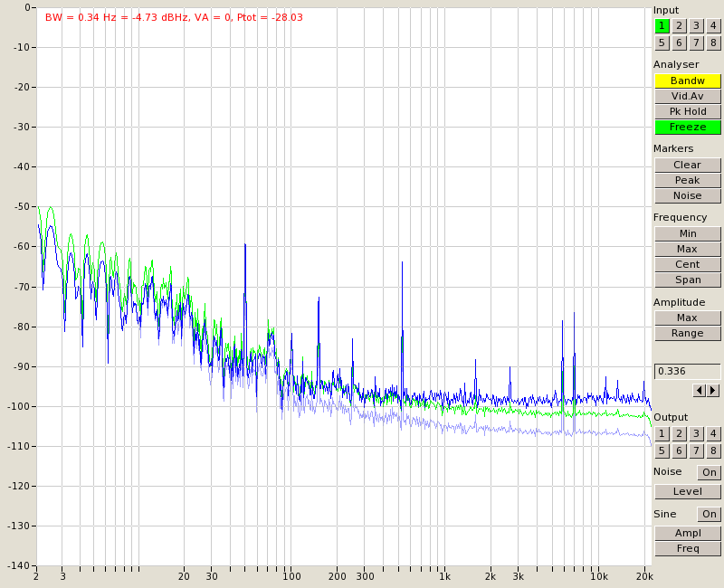Select Input channel 4

tap(713, 26)
